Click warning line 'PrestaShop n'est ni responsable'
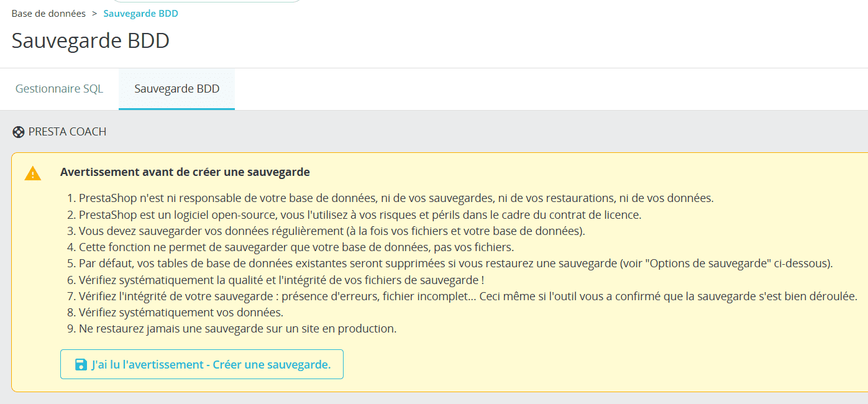This screenshot has height=404, width=868. (x=396, y=198)
